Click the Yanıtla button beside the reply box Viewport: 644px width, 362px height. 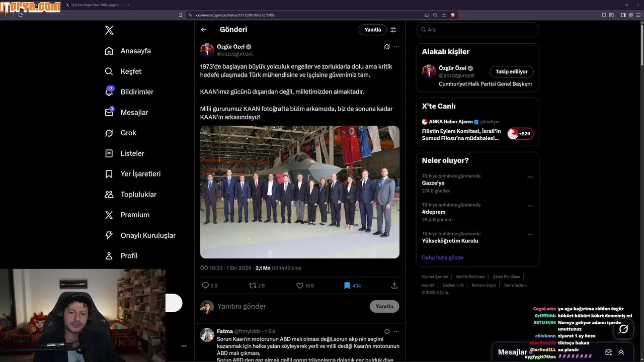pyautogui.click(x=384, y=306)
